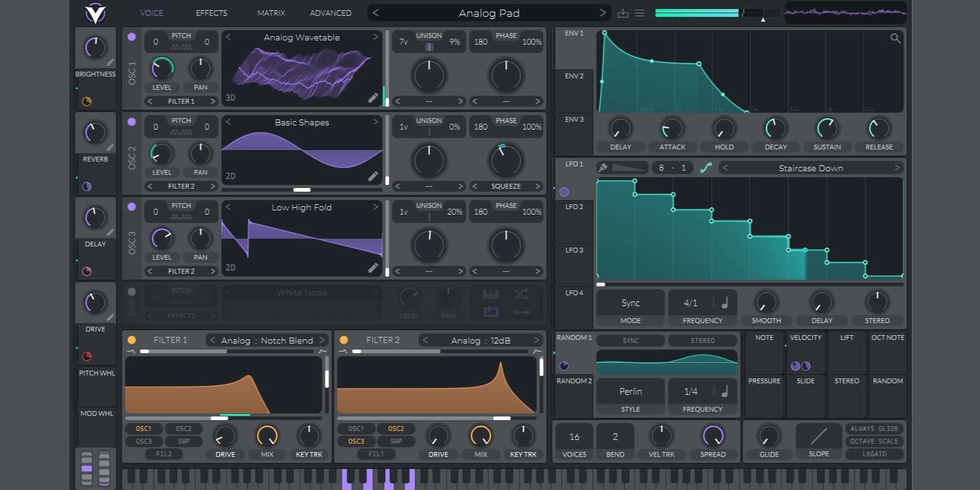
Task: Toggle OSC 3 power button
Action: (131, 207)
